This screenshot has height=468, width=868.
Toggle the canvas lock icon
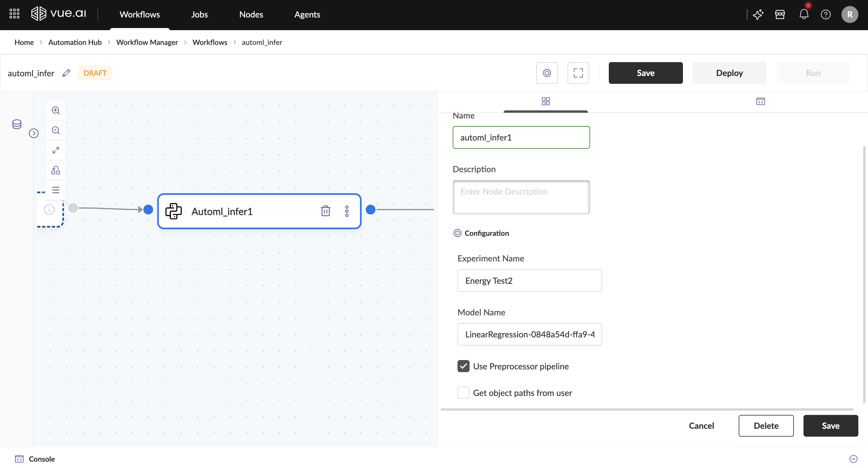click(55, 170)
